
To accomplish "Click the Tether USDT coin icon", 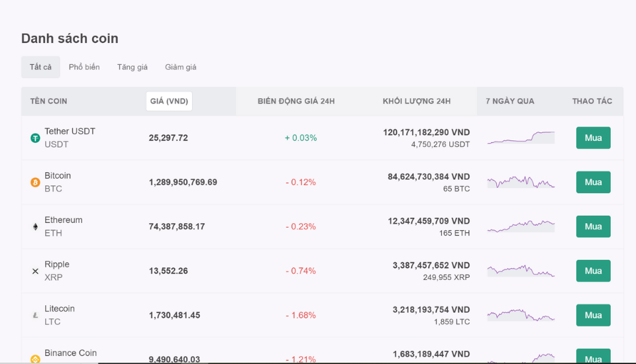I will (x=36, y=138).
